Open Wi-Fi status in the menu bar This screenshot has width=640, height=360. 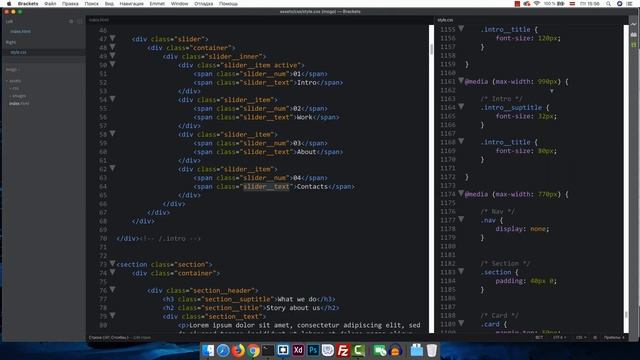pyautogui.click(x=537, y=4)
